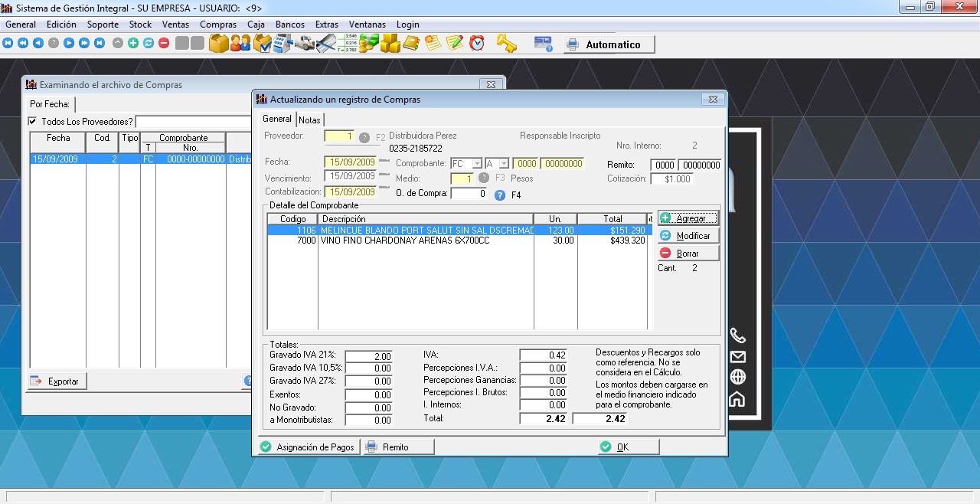Viewport: 980px width, 504px height.
Task: Click the blue F4 help icon
Action: 500,195
